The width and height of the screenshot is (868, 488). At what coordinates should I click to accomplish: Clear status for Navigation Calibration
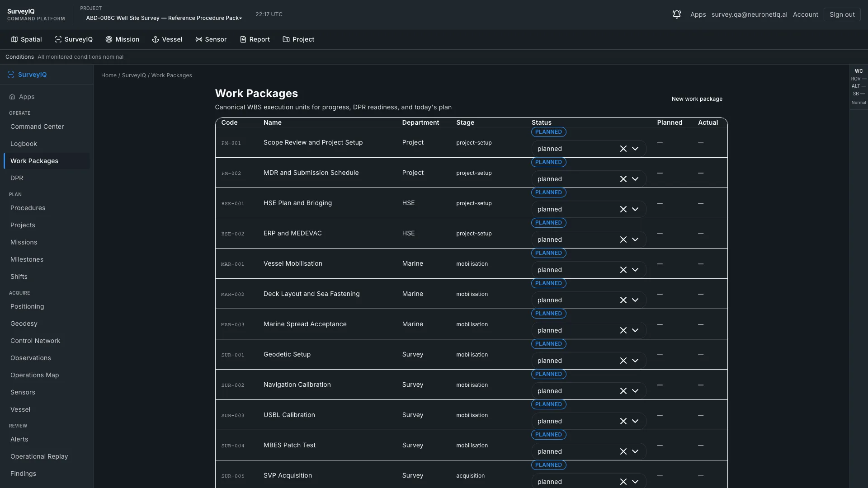(x=623, y=391)
